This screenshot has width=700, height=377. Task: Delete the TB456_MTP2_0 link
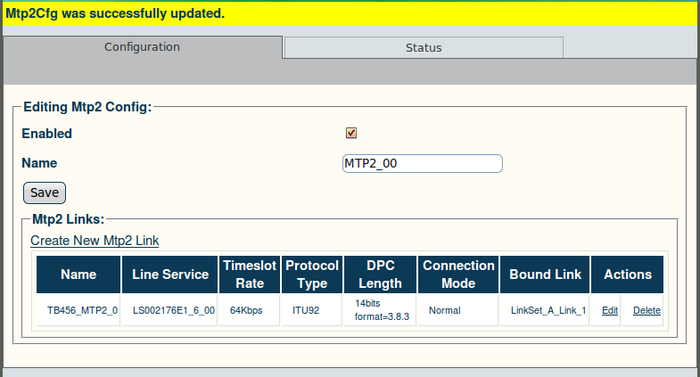646,310
